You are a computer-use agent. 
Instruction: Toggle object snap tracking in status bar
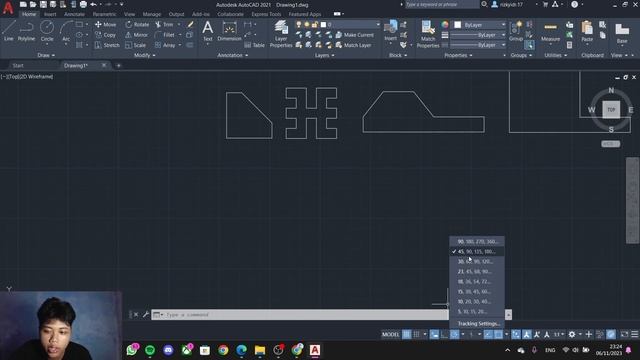(488, 334)
